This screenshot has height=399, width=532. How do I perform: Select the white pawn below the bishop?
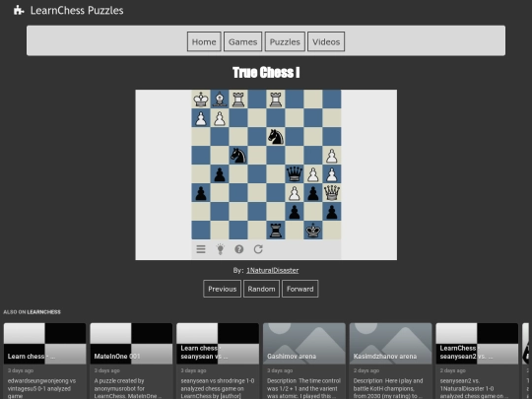220,118
